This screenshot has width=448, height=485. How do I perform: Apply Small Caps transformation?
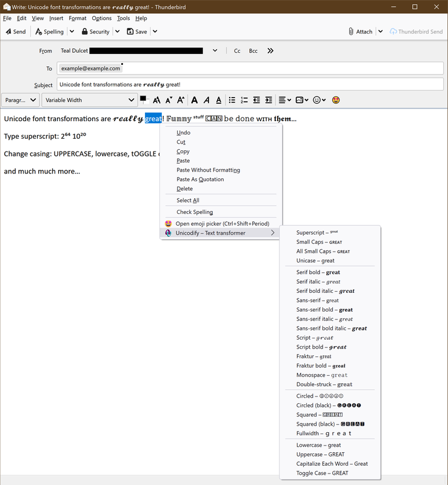330,242
